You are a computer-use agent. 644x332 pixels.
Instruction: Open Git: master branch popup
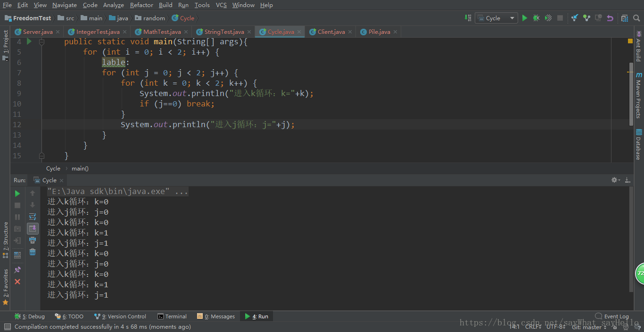(x=589, y=327)
